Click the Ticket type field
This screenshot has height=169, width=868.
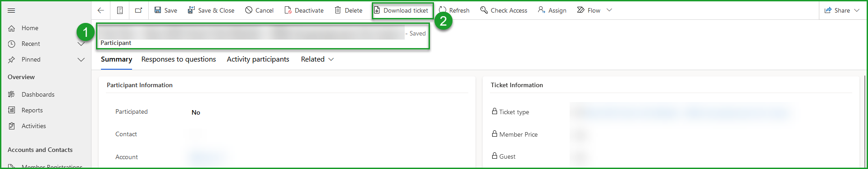pyautogui.click(x=681, y=112)
